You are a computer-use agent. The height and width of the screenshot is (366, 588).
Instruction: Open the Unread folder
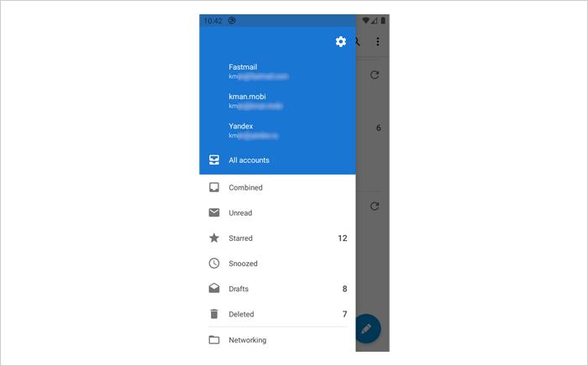tap(277, 212)
